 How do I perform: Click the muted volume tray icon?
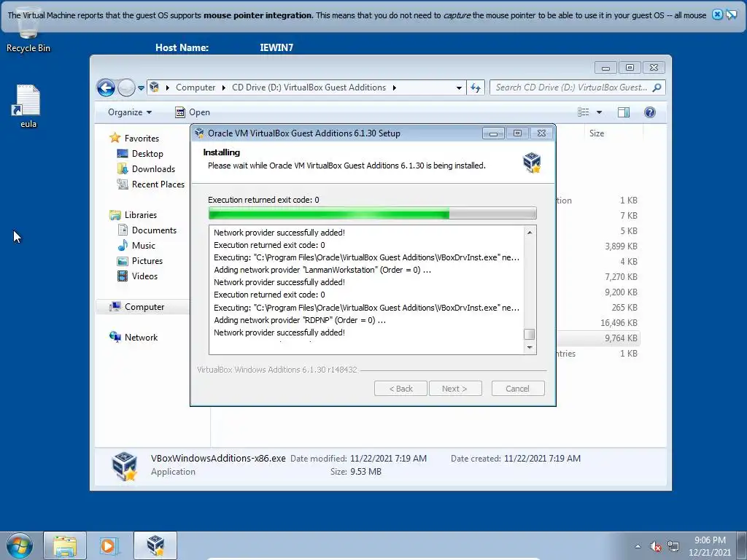coord(656,546)
